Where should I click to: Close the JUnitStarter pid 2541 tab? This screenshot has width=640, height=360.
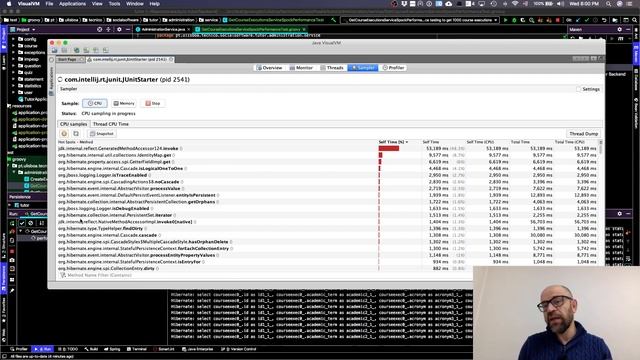[171, 60]
